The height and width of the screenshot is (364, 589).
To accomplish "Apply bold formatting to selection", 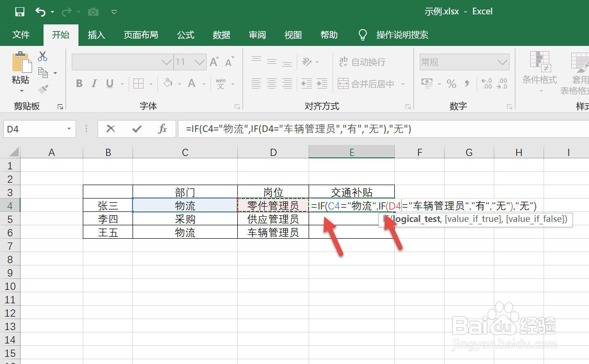I will click(79, 83).
